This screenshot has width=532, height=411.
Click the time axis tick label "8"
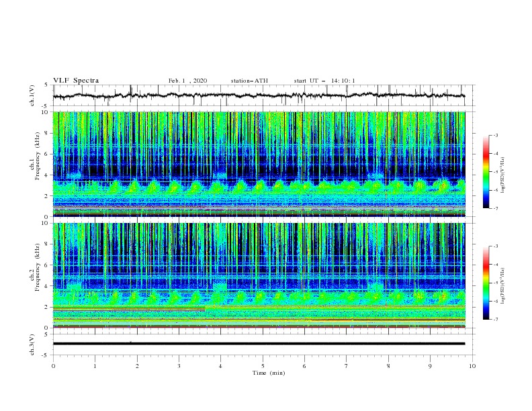pos(388,366)
